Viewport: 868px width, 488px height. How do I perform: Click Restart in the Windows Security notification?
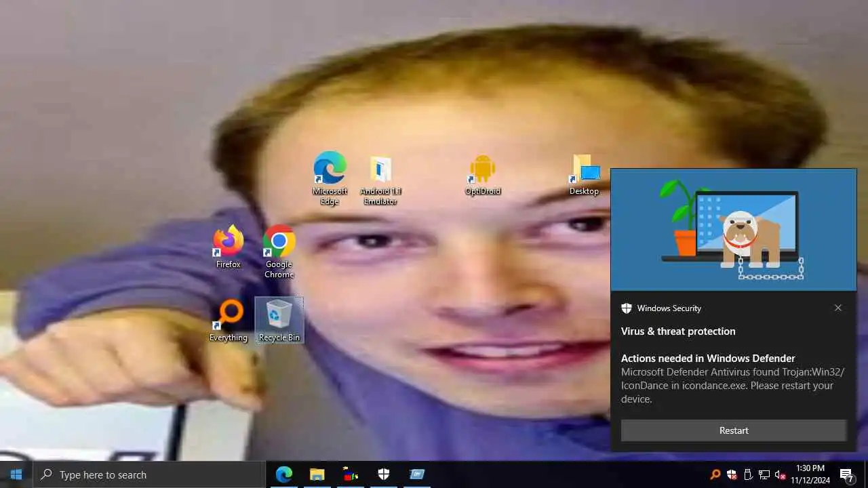point(734,430)
